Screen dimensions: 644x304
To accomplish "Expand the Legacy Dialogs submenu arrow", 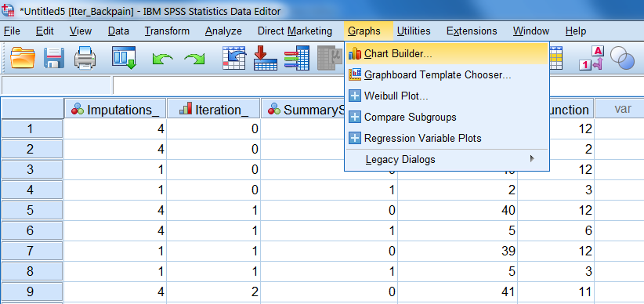I will [x=532, y=159].
